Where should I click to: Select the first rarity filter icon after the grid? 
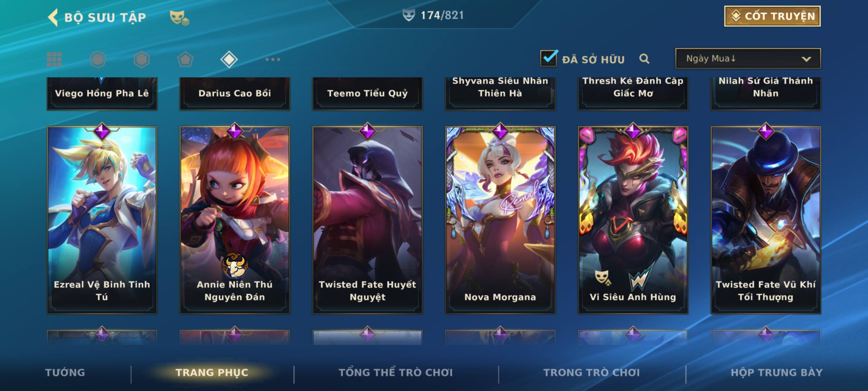pos(98,59)
